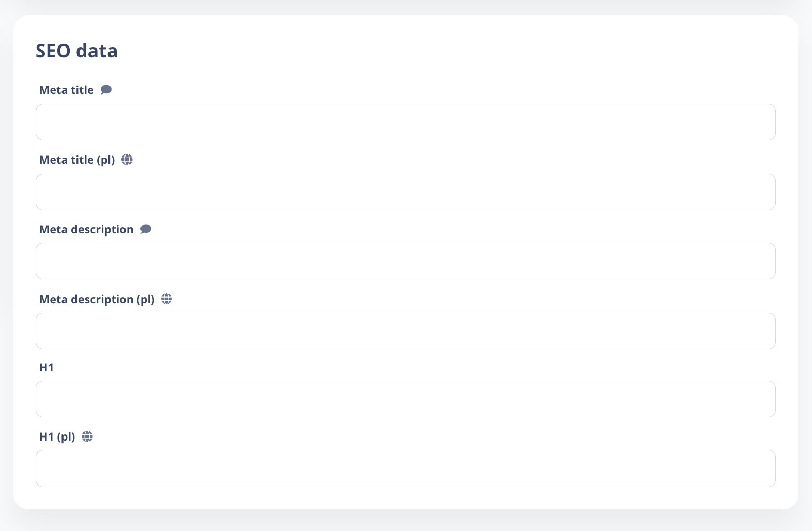Screen dimensions: 812x531
Task: Click the "H1" field label
Action: pos(46,368)
